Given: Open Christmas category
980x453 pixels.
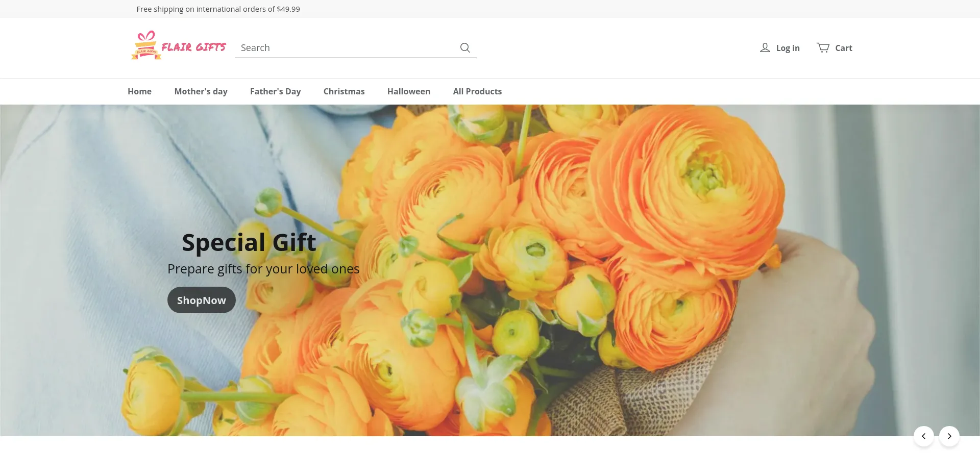Looking at the screenshot, I should [344, 91].
